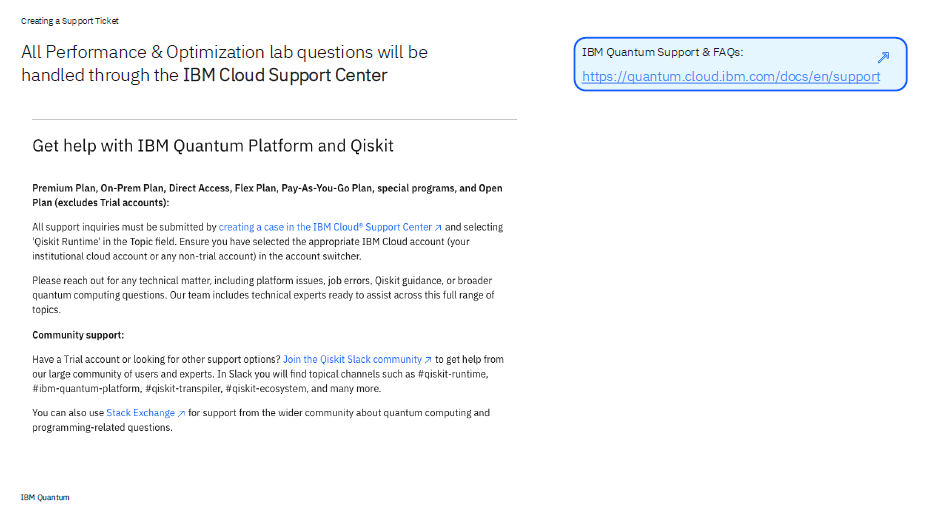Click the 'All Performance & Optimization lab questions' title
Screen dimensions: 925x518
(224, 52)
